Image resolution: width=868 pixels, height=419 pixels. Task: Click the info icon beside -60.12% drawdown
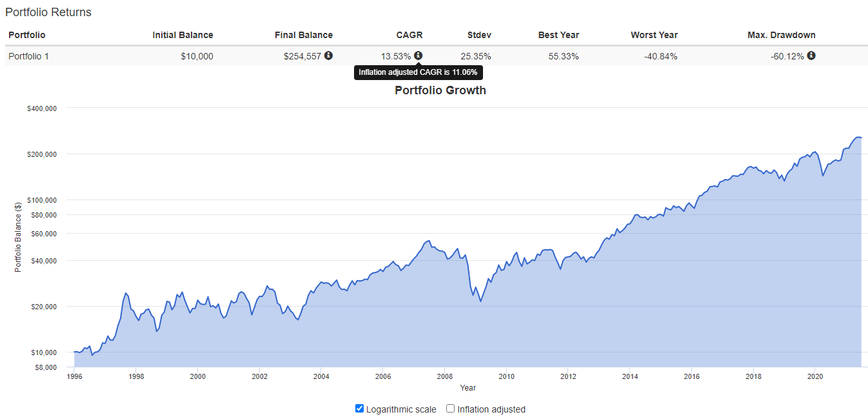(x=811, y=56)
